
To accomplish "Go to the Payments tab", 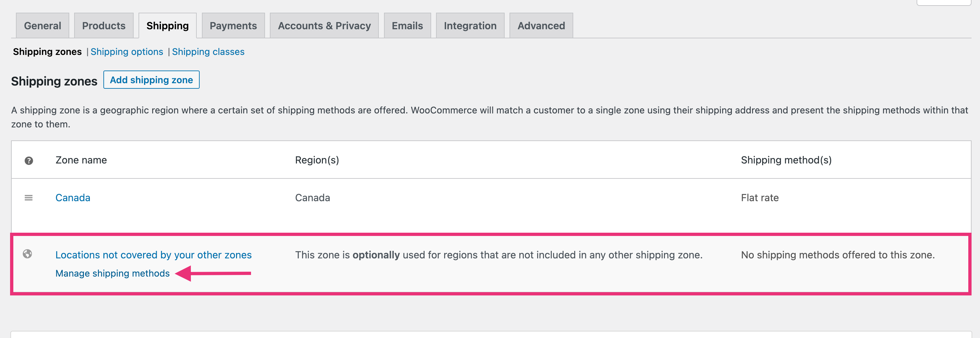I will [x=233, y=26].
